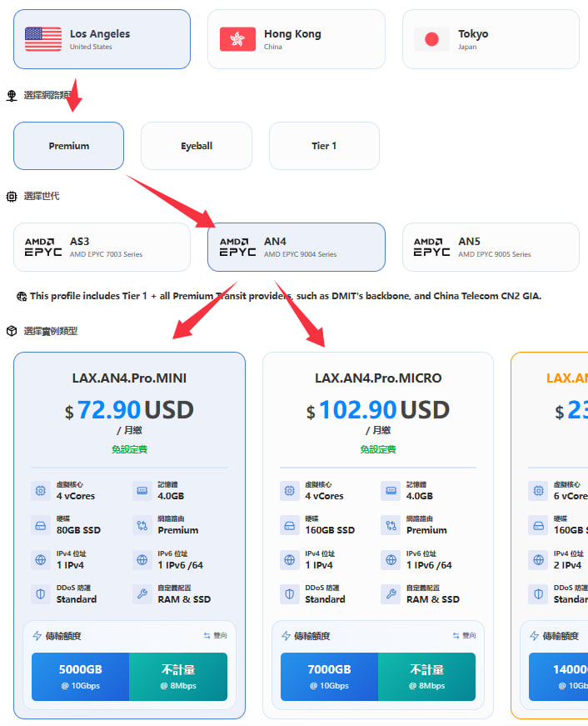Viewport: 588px width, 726px height.
Task: Select the AS3 EPYC 7003 generation
Action: point(102,248)
